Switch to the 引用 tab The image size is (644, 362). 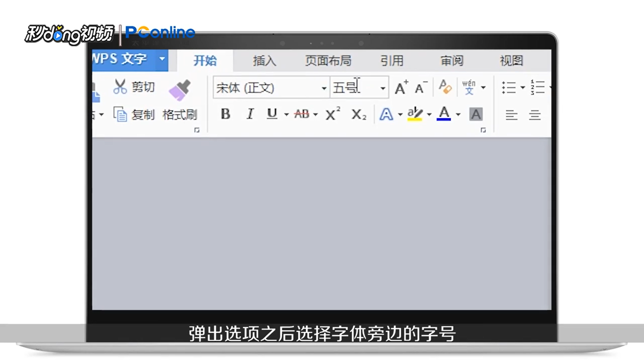pos(392,61)
